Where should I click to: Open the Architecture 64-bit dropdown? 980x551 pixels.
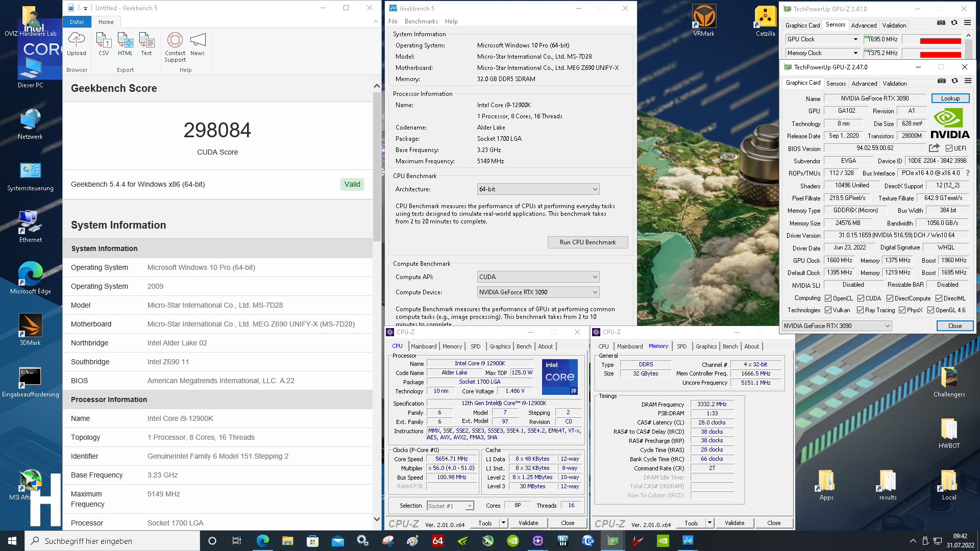(538, 189)
